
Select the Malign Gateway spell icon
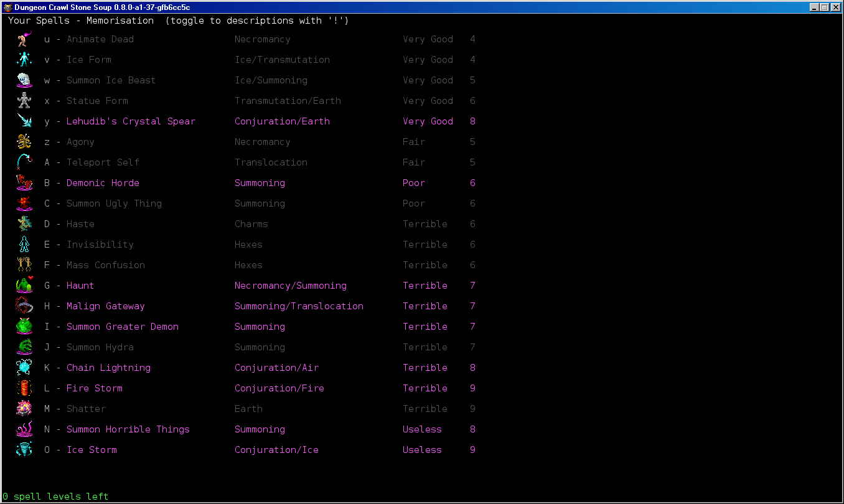[24, 306]
